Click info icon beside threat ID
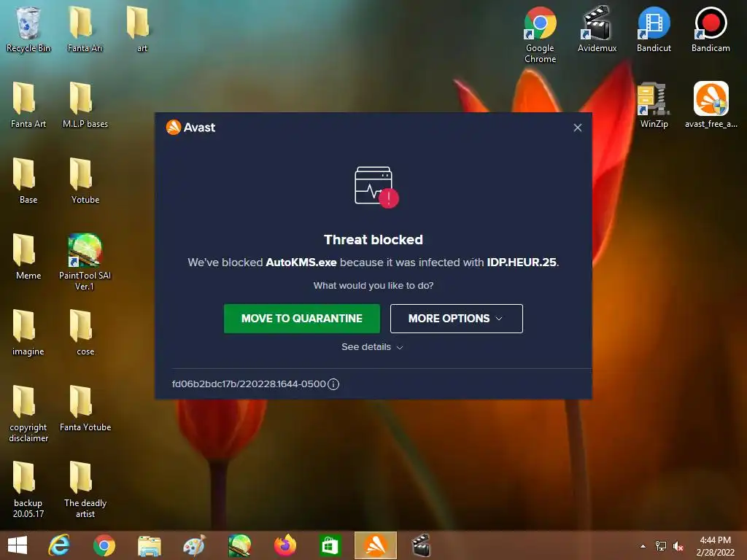Viewport: 747px width, 560px height. [x=333, y=384]
